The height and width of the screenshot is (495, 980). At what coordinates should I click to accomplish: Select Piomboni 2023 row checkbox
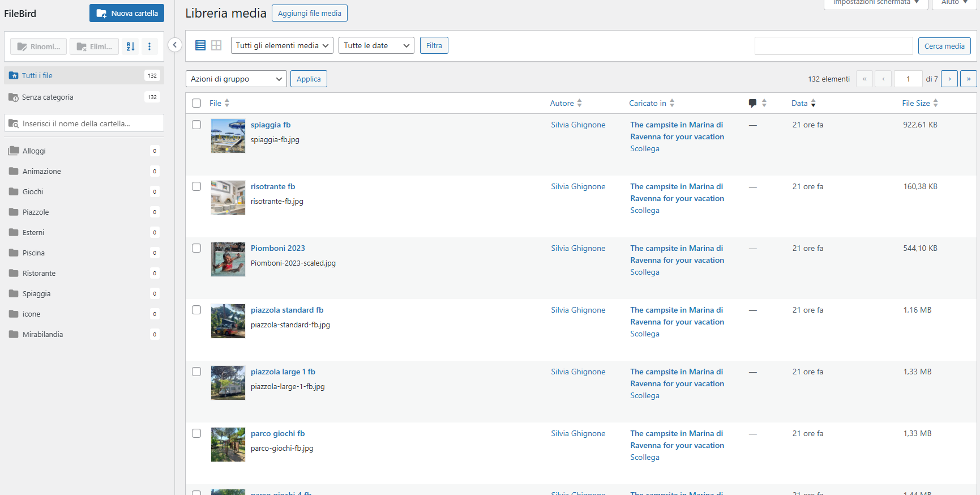click(196, 248)
